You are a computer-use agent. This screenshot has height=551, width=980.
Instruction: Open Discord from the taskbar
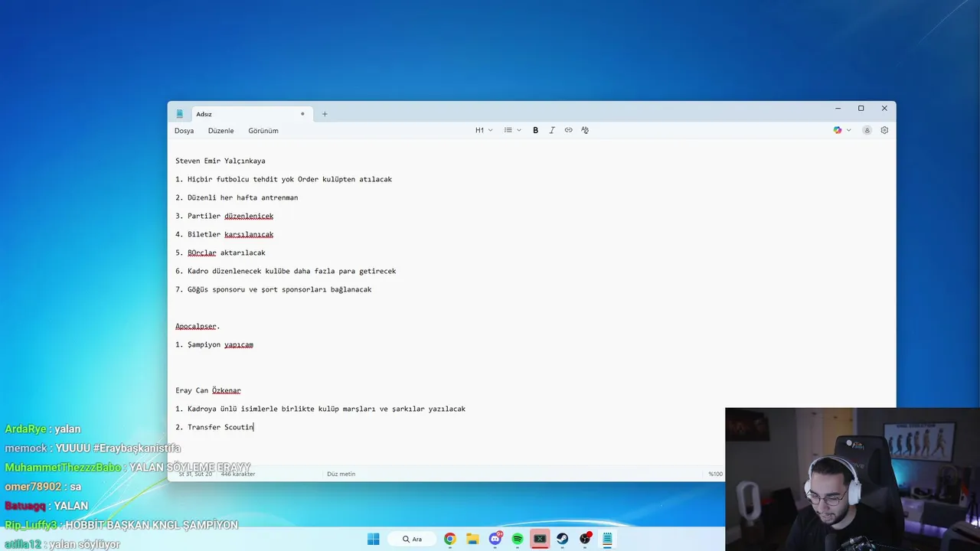tap(495, 539)
